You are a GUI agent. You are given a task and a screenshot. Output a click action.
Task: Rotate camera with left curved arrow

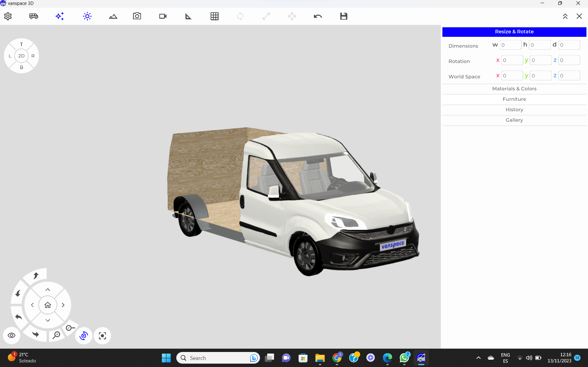[19, 317]
